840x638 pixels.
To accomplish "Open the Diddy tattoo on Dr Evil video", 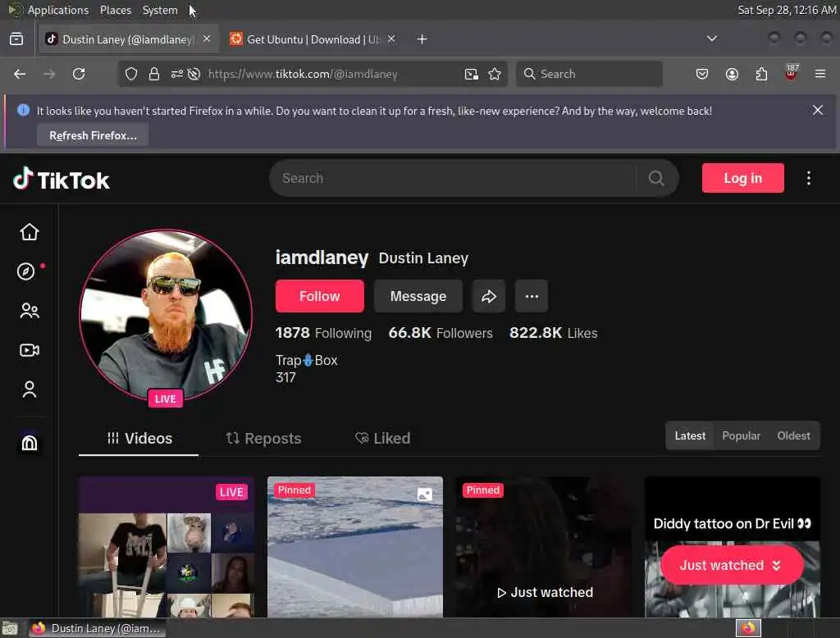I will pyautogui.click(x=733, y=547).
